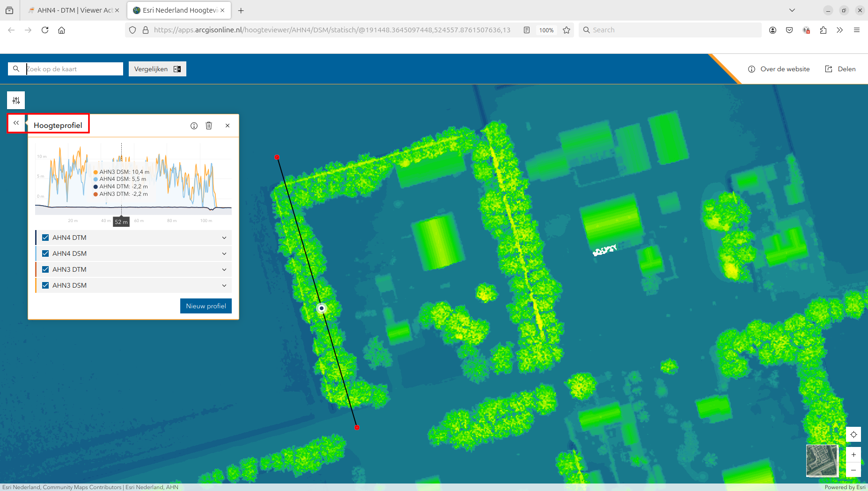Open Over de website link
Viewport: 868px width, 491px height.
click(779, 69)
